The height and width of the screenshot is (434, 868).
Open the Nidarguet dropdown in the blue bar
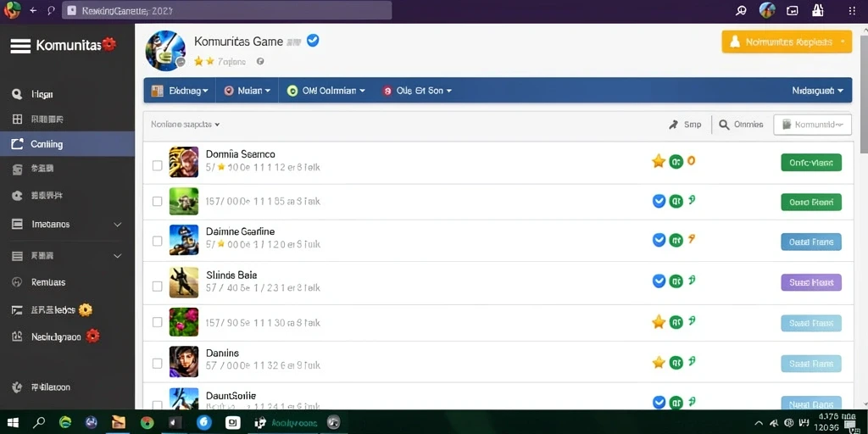(x=818, y=91)
